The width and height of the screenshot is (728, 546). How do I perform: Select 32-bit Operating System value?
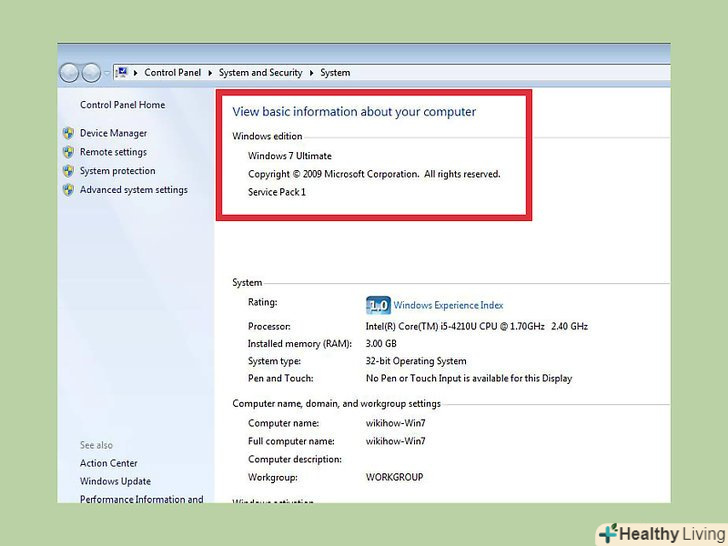416,361
